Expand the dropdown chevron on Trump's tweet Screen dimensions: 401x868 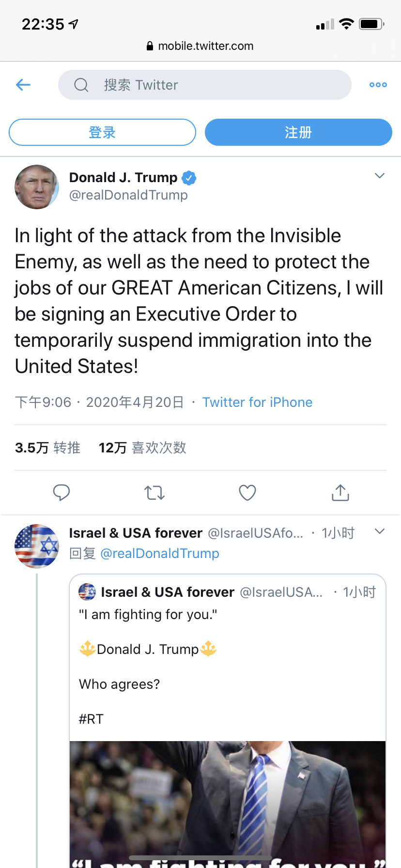[x=380, y=175]
